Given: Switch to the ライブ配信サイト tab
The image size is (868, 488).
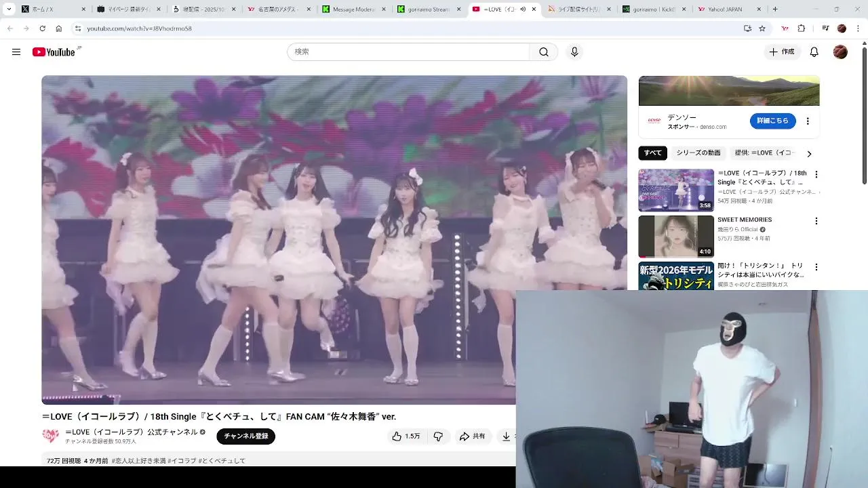Looking at the screenshot, I should (578, 9).
